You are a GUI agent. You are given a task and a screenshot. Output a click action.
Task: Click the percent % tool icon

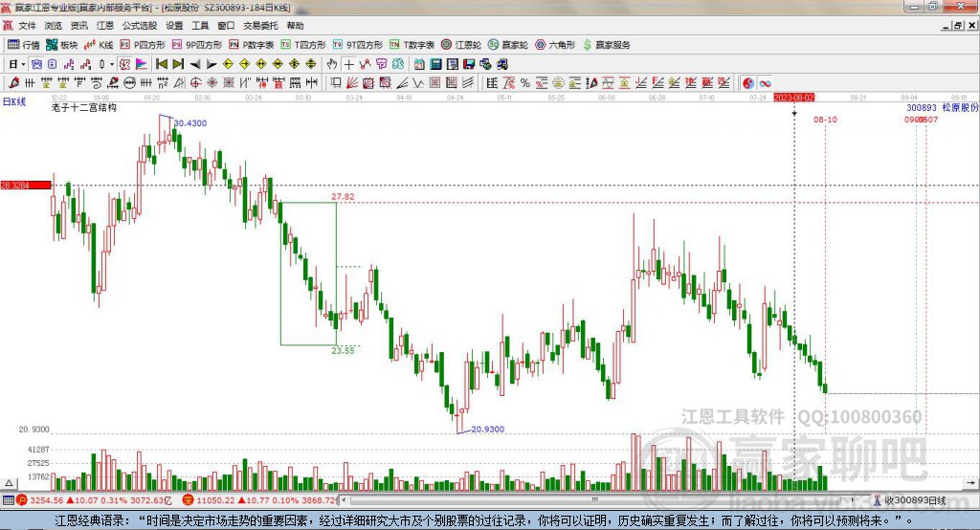point(525,83)
